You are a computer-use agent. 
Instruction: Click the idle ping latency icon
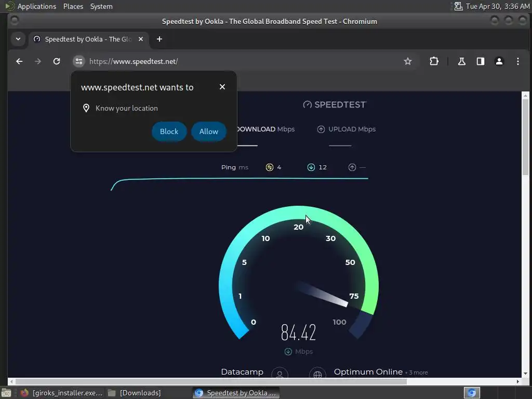pyautogui.click(x=270, y=167)
